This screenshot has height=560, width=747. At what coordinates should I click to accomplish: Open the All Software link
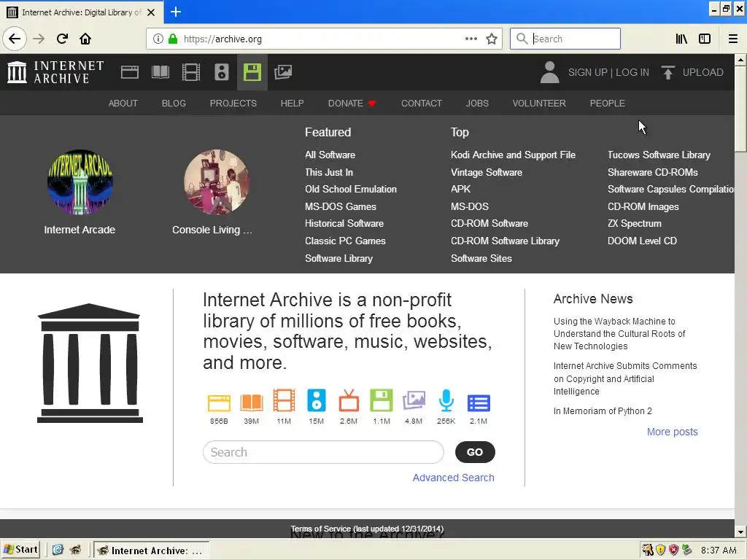[x=330, y=155]
